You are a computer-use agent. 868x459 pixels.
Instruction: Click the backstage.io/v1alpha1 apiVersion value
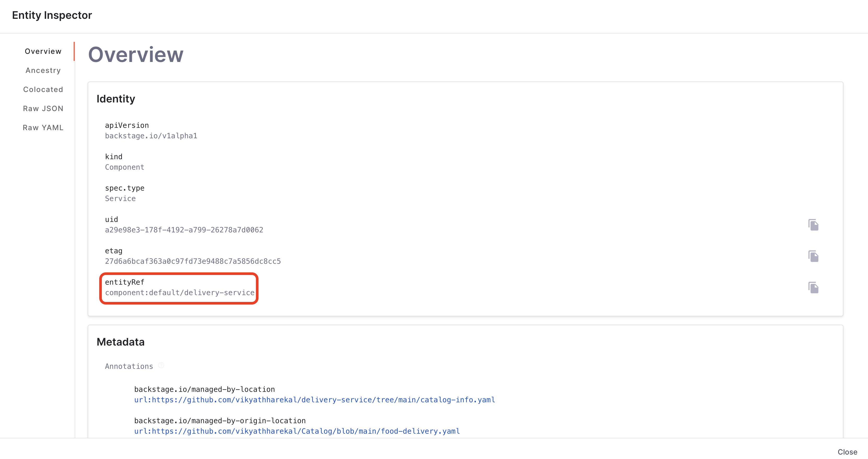pos(151,136)
